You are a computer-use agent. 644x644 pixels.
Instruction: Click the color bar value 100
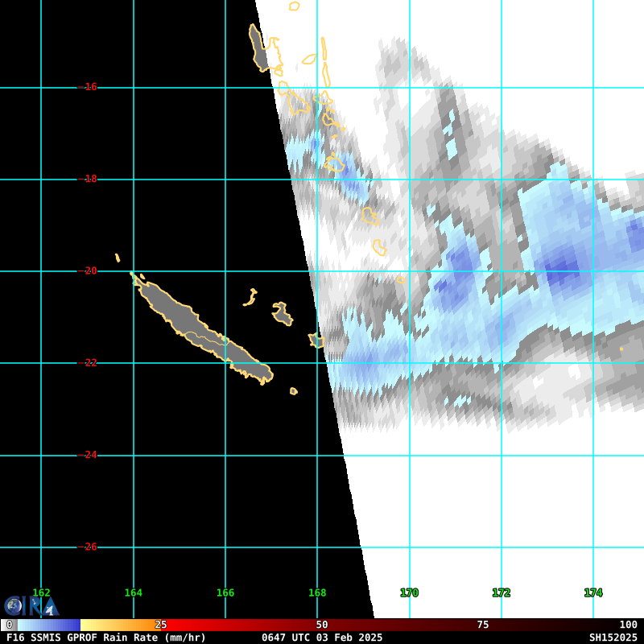tap(629, 625)
